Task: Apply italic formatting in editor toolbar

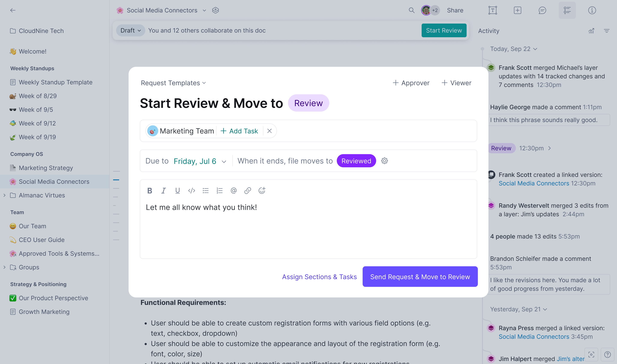Action: 163,191
